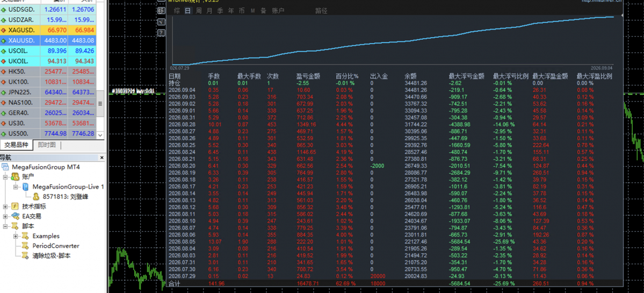Select the 8571813: 刘登峰 account entry

(66, 196)
